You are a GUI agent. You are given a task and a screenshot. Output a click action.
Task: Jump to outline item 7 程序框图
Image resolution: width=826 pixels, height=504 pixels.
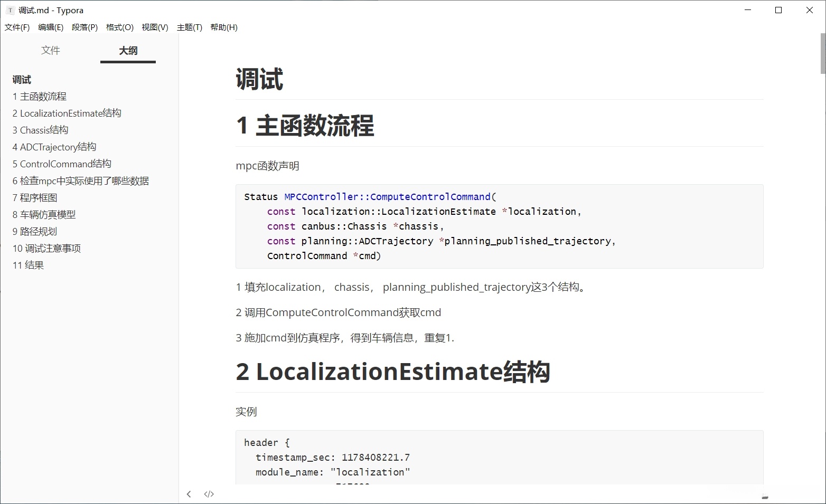pos(34,197)
